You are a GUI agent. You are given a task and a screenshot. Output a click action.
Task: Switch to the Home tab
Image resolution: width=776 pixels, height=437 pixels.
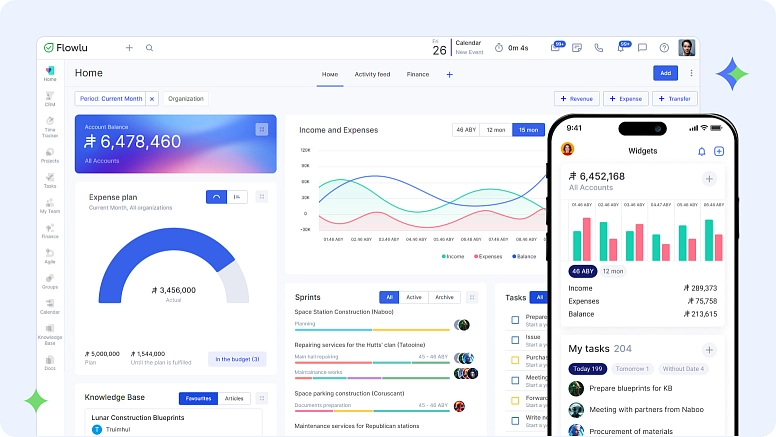[x=330, y=74]
